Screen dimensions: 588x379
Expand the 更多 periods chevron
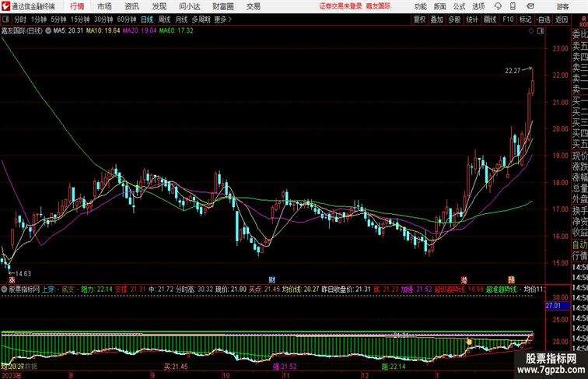click(223, 19)
